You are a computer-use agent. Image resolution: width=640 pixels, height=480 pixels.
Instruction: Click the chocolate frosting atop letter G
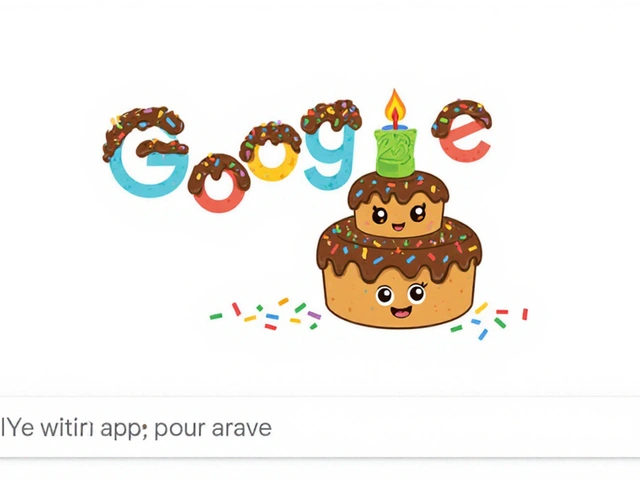pos(143,131)
